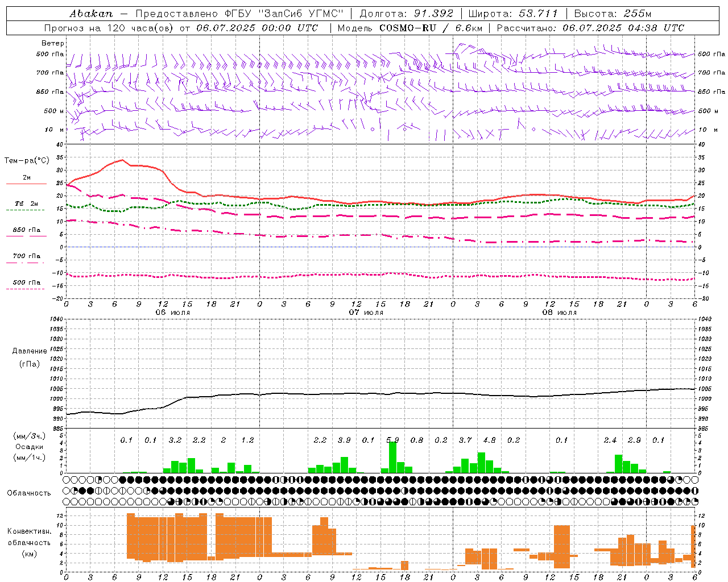Image resolution: width=728 pixels, height=582 pixels.
Task: Click the tallest green precipitation bar
Action: point(392,457)
